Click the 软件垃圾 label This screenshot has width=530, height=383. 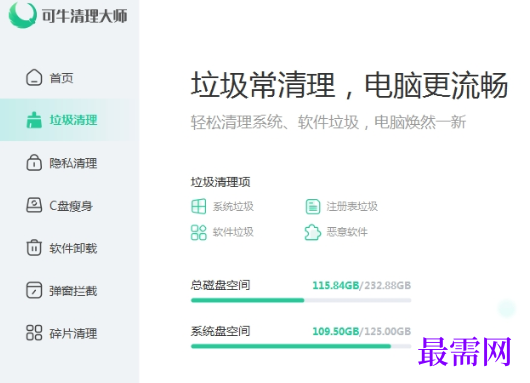(233, 232)
